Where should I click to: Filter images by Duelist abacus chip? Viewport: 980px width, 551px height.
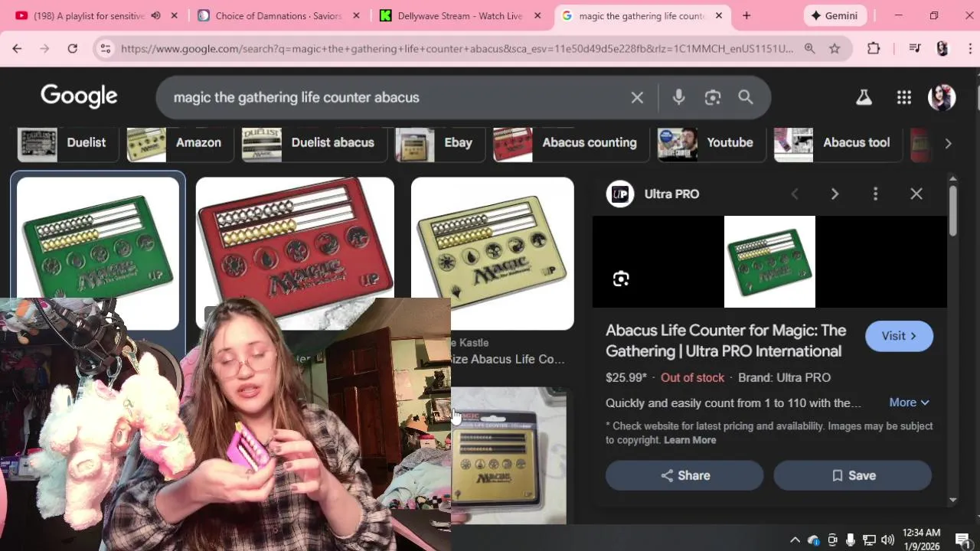(314, 143)
